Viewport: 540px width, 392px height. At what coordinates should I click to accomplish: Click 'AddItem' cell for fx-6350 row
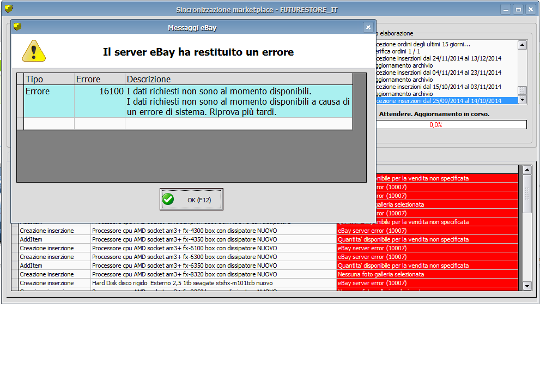[x=55, y=266]
